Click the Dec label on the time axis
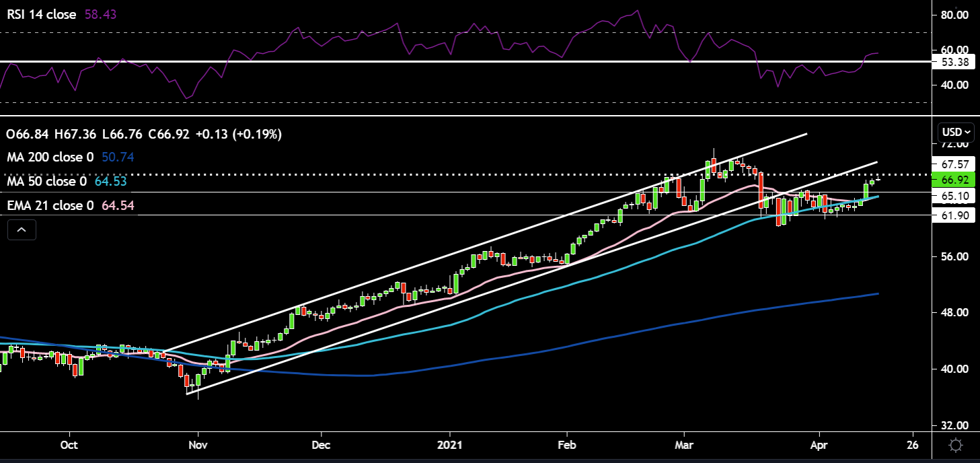980x463 pixels. [322, 446]
